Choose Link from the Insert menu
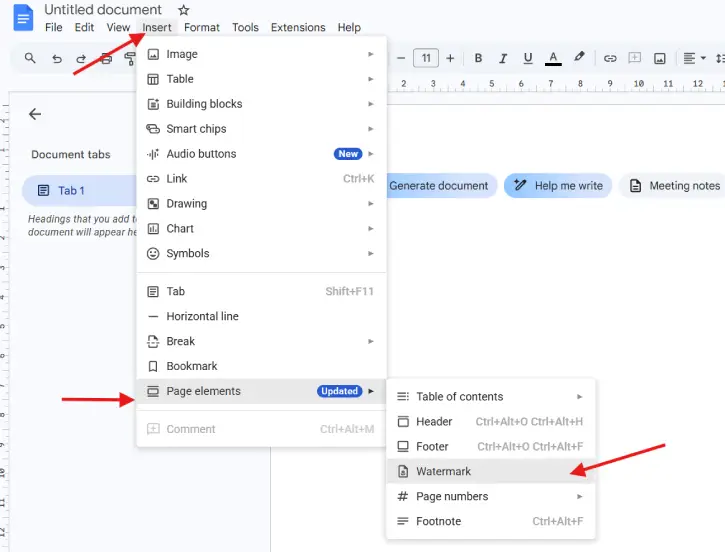The image size is (725, 552). pos(261,179)
